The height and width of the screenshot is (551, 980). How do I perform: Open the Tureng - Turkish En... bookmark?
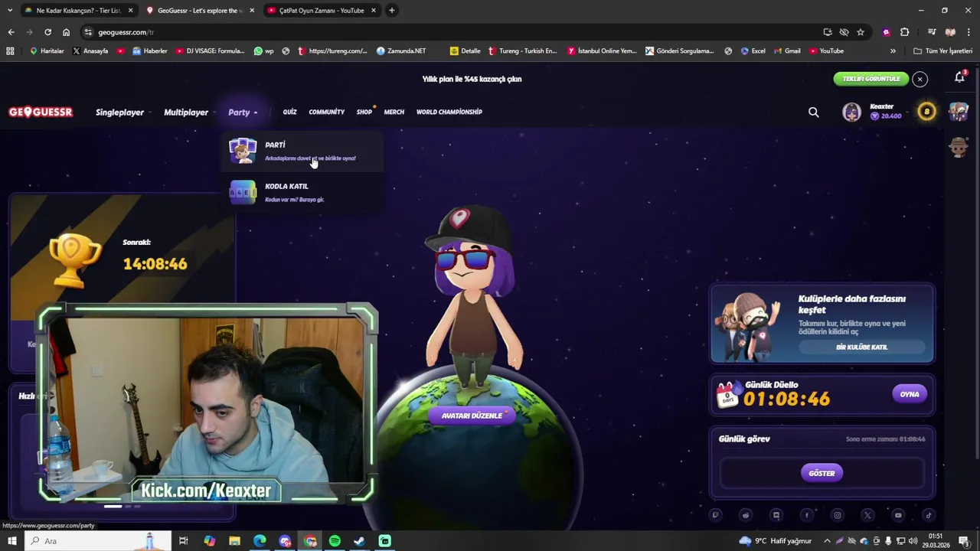coord(522,51)
